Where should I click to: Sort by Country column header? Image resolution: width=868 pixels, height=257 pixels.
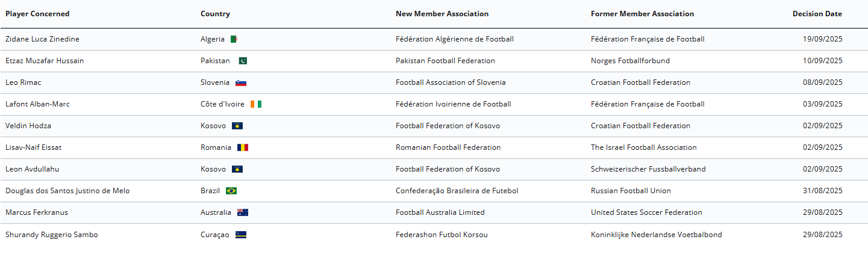click(x=215, y=14)
